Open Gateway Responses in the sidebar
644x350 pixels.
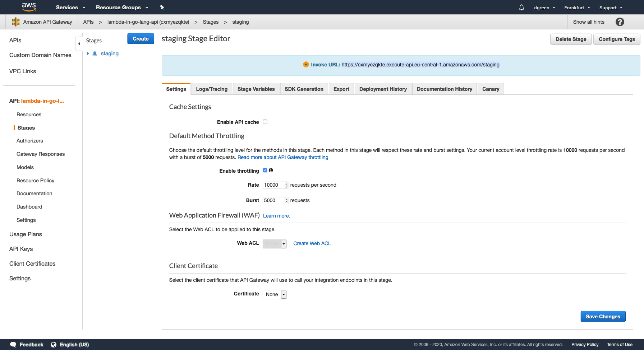(x=41, y=154)
